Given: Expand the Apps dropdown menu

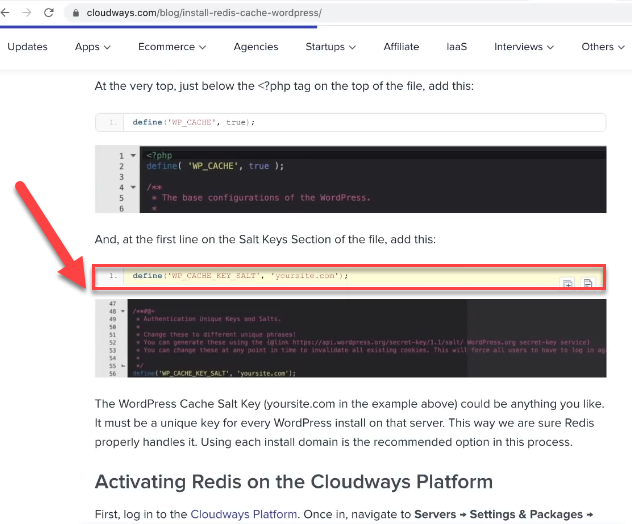Looking at the screenshot, I should pyautogui.click(x=93, y=47).
